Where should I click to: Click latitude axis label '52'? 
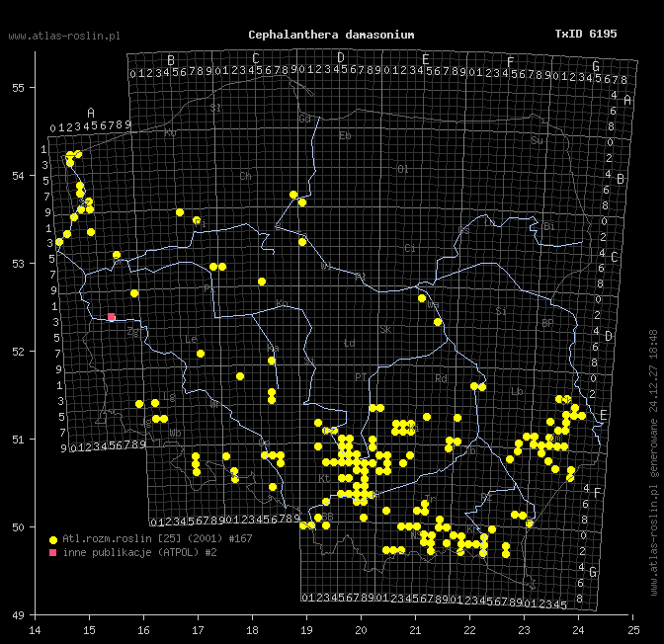coord(18,352)
